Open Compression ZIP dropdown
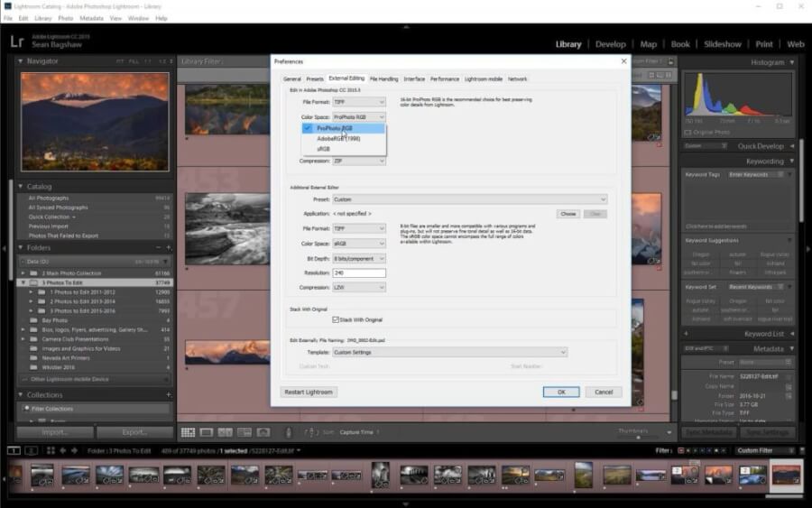The width and height of the screenshot is (812, 508). pos(359,161)
